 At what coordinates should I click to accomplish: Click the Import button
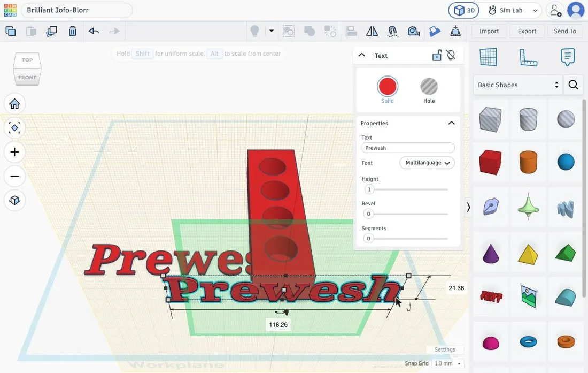[x=489, y=31]
